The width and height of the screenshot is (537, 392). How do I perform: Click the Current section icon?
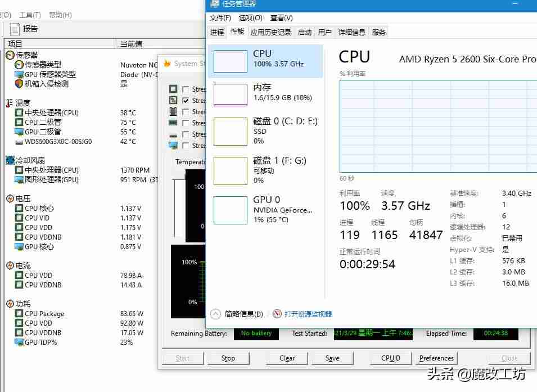(10, 265)
